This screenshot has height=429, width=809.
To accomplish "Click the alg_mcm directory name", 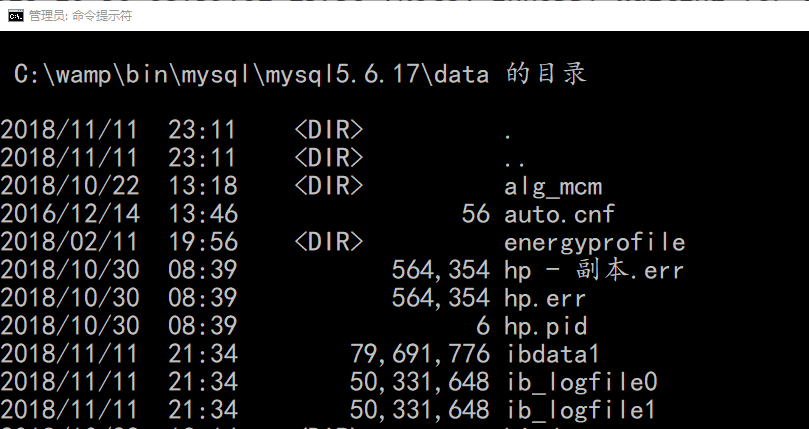I will tap(553, 186).
